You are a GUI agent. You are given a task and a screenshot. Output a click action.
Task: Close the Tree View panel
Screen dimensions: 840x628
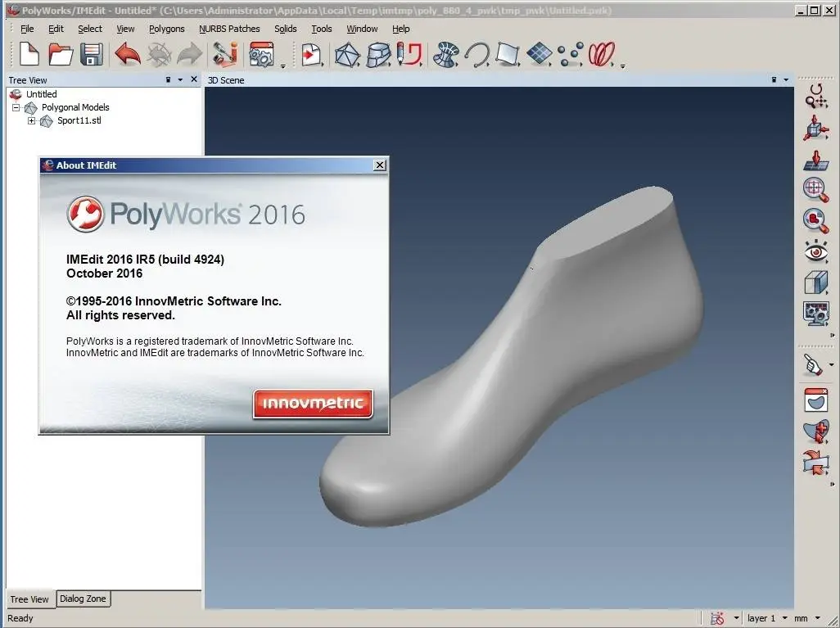[x=194, y=79]
